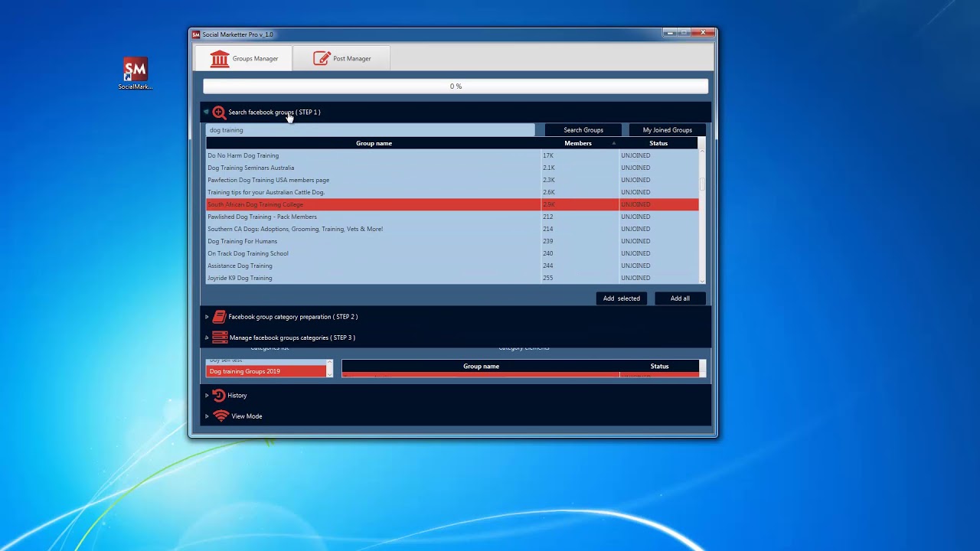Select the Joyride K9 Dog Training row
This screenshot has width=980, height=551.
tap(452, 278)
